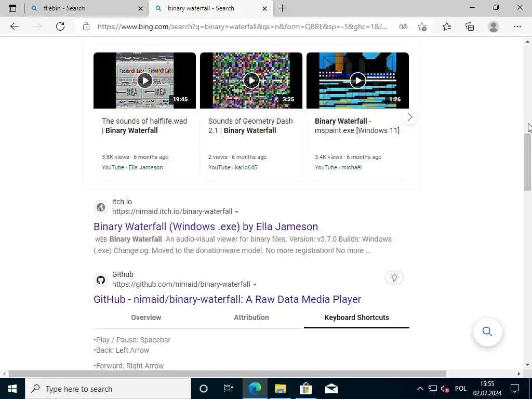Image resolution: width=532 pixels, height=399 pixels.
Task: Open 'Sounds of Geometry Dash 2.1' title
Action: click(x=250, y=126)
